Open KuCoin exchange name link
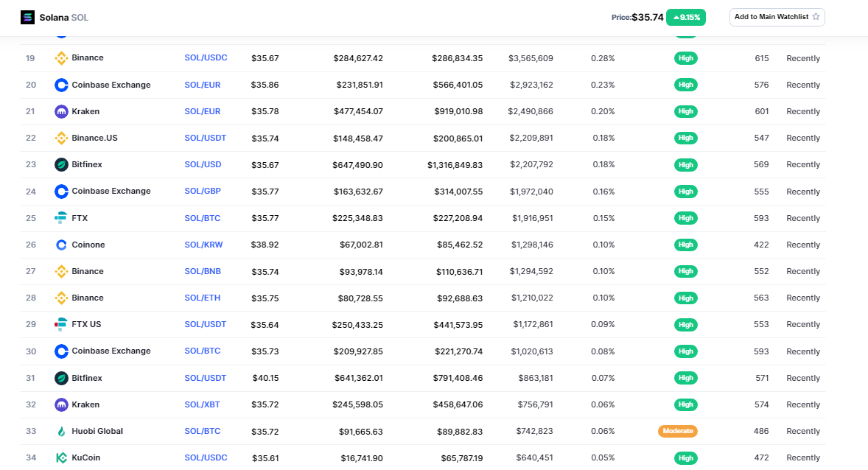Image resolution: width=868 pixels, height=470 pixels. pyautogui.click(x=85, y=457)
